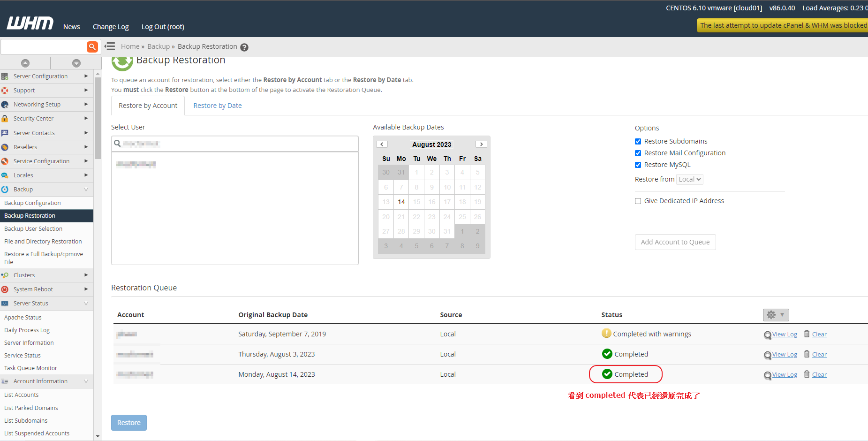Open the gear settings dropdown in queue
Screen dimensions: 868x441
coord(776,315)
